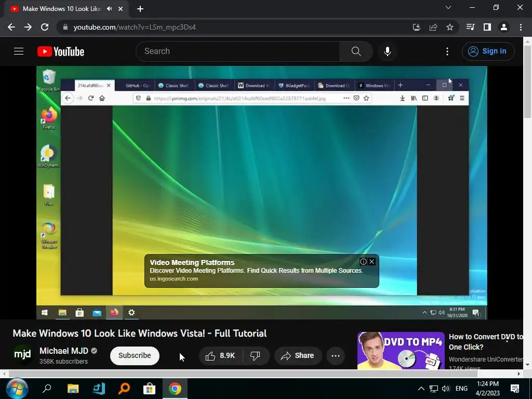Open more actions ellipsis button

(336, 355)
